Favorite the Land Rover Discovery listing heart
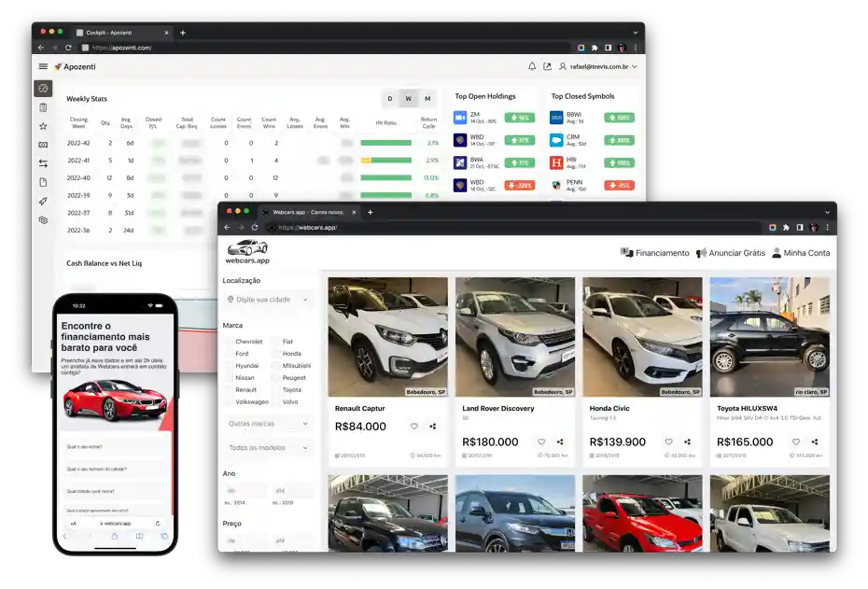Image resolution: width=868 pixels, height=589 pixels. [x=541, y=442]
